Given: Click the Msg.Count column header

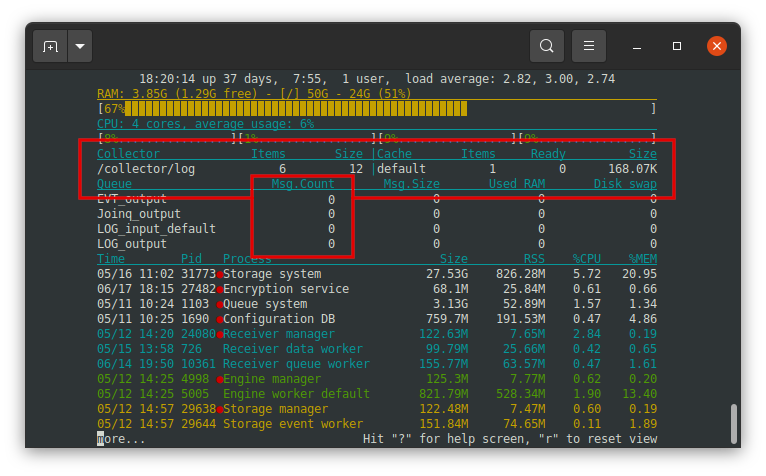Looking at the screenshot, I should (303, 184).
